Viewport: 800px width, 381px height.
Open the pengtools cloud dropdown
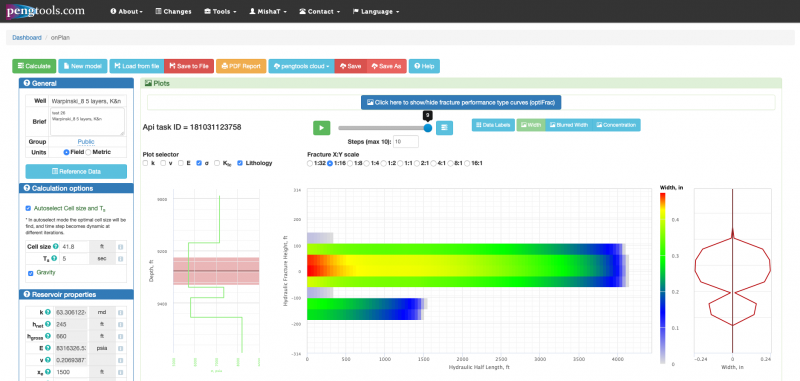point(301,66)
